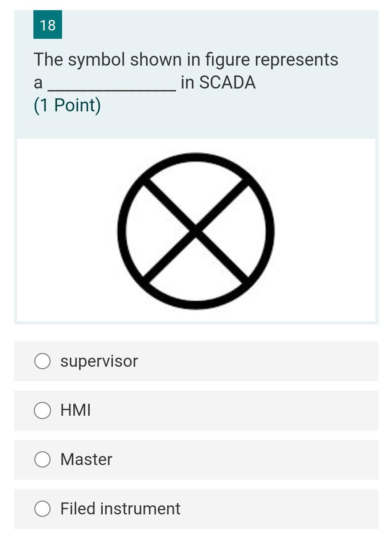Click the Filed instrument answer option row
The height and width of the screenshot is (534, 392).
click(196, 509)
